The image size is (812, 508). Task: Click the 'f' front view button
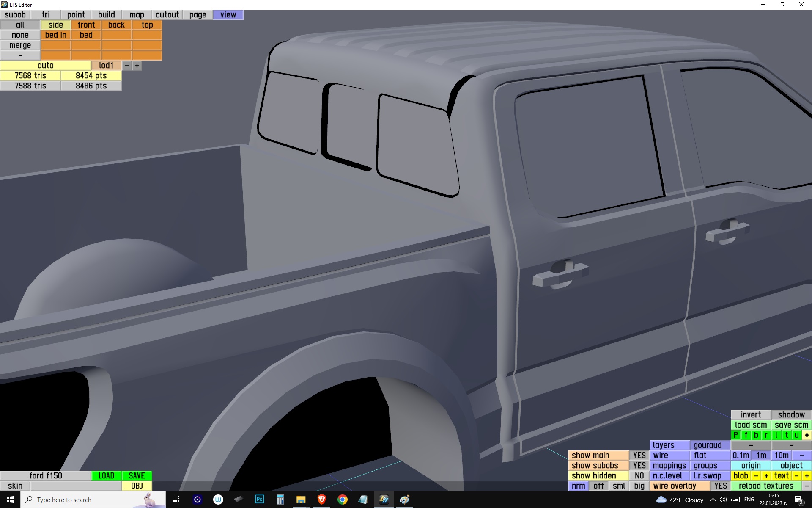[746, 435]
